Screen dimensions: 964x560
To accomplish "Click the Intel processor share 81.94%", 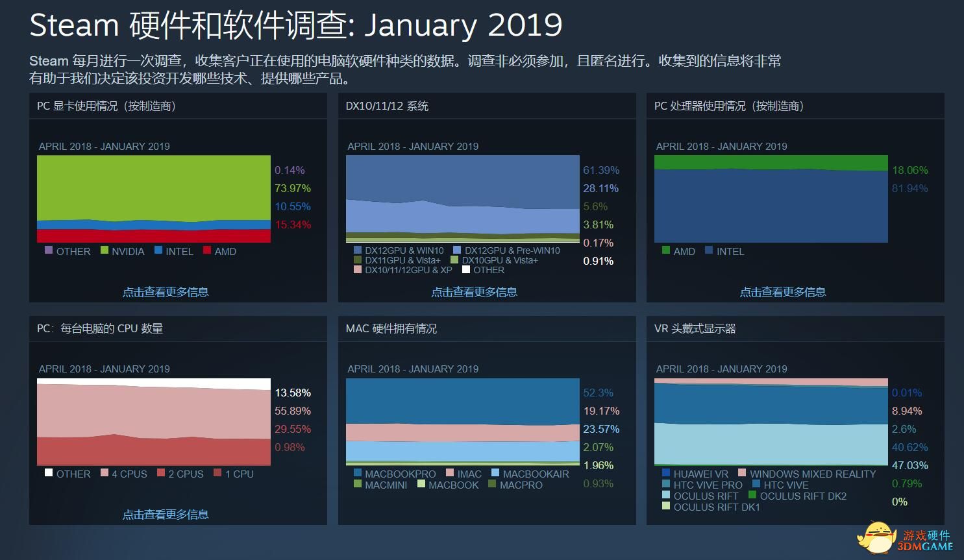I will 910,188.
